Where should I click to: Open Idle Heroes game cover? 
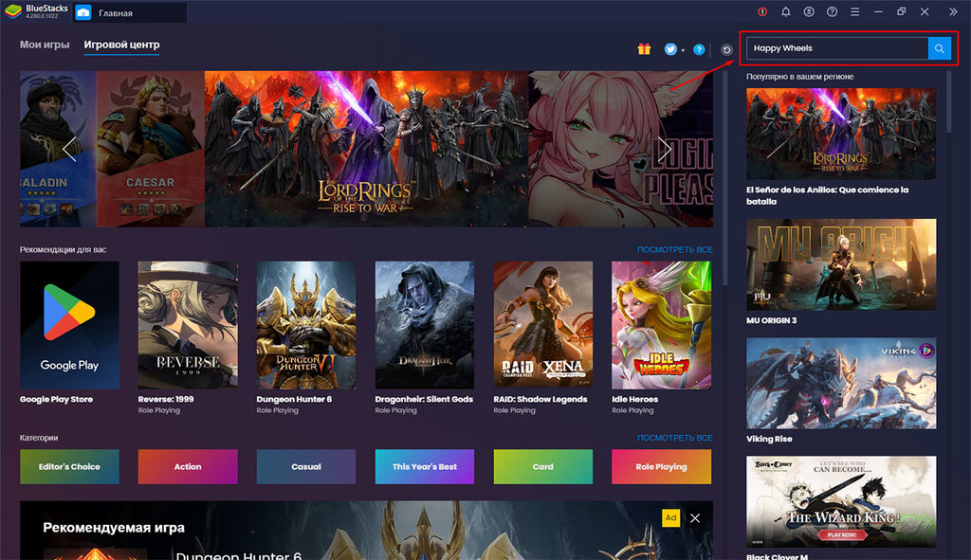point(661,325)
